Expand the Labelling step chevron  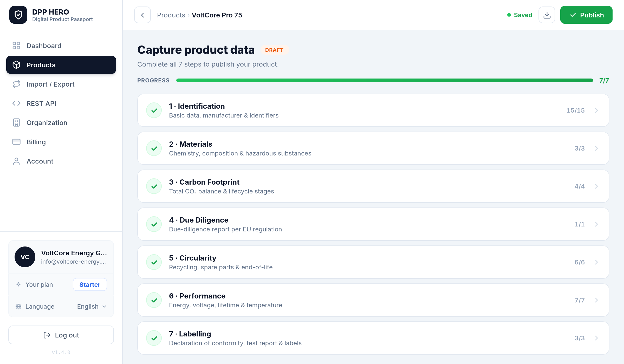(x=596, y=338)
